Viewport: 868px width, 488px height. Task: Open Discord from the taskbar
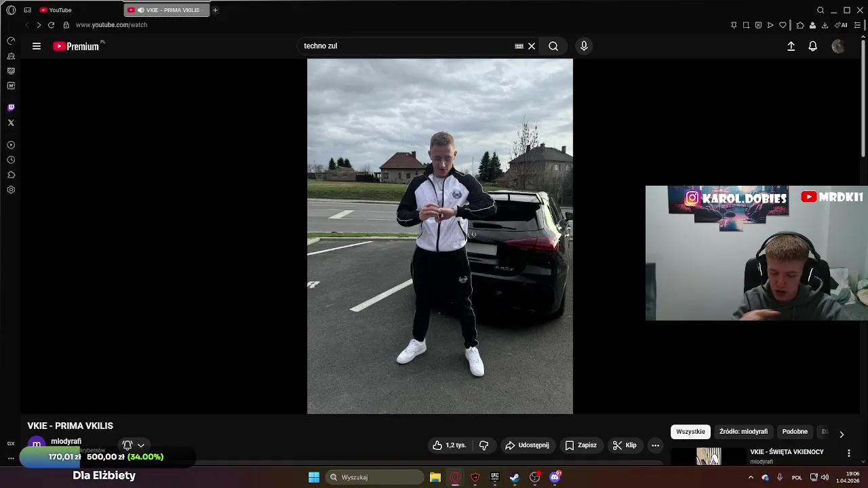pyautogui.click(x=555, y=477)
